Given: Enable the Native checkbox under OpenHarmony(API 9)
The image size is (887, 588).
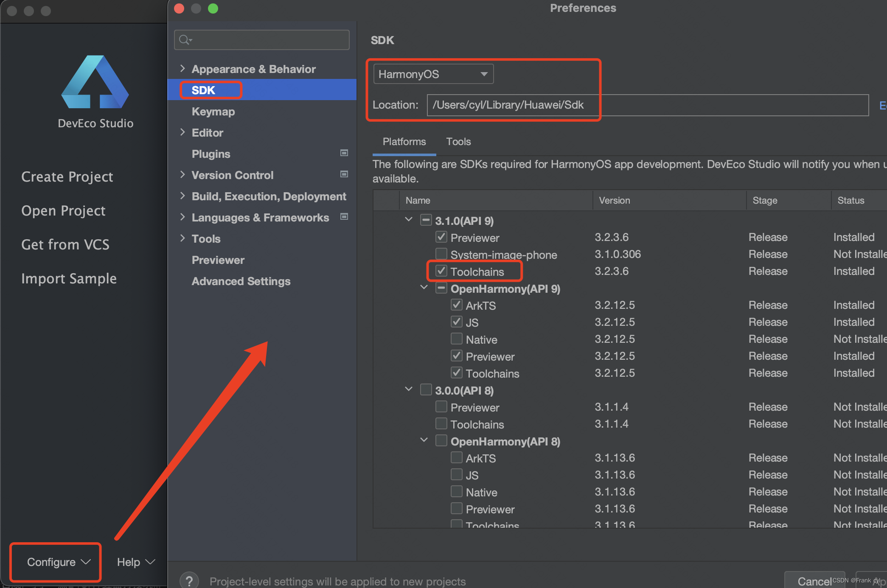Looking at the screenshot, I should pos(457,339).
